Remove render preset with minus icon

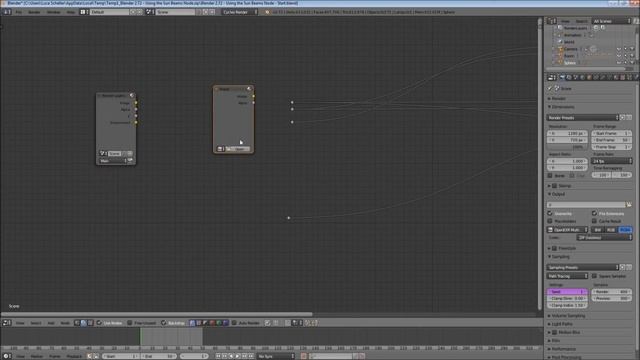(x=629, y=118)
